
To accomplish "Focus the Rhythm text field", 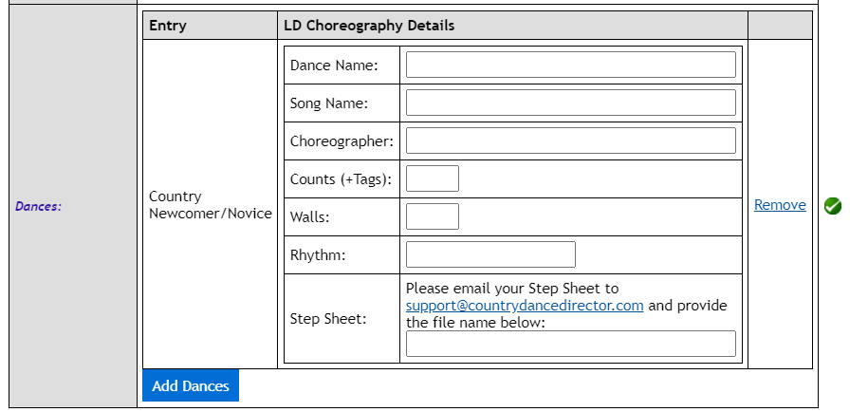I will [490, 254].
